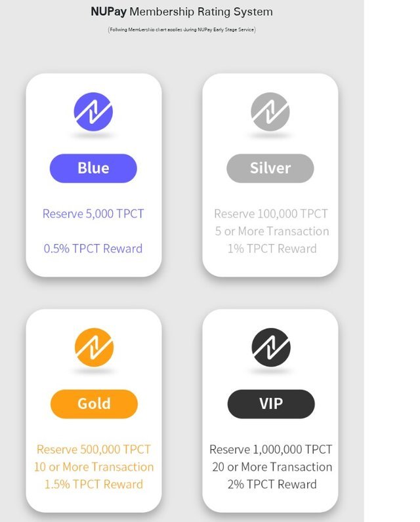Click the 1% TPCT Reward text

pos(272,249)
